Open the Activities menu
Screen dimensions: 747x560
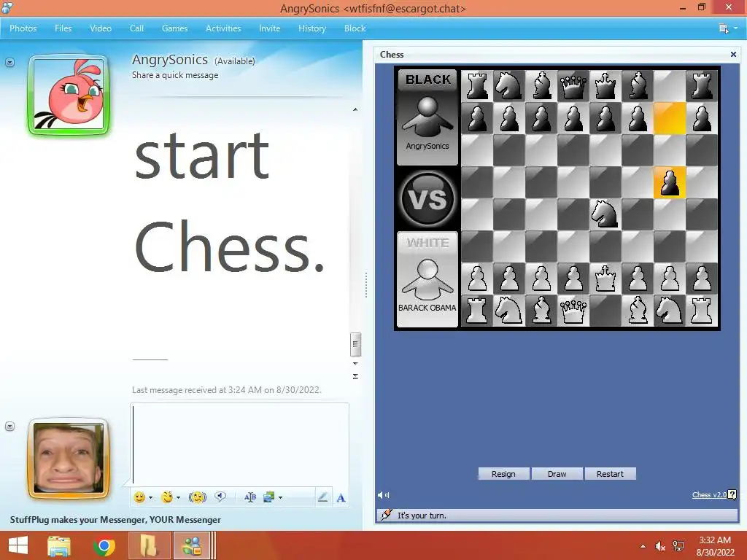pyautogui.click(x=223, y=28)
